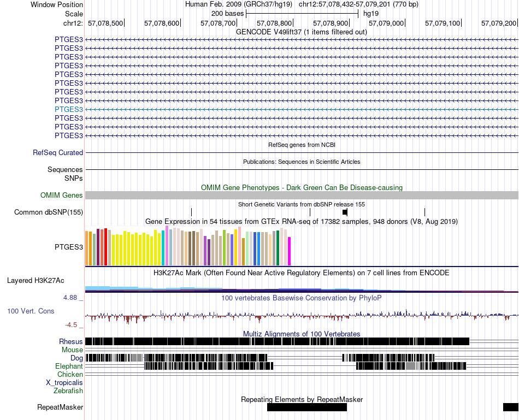The height and width of the screenshot is (420, 519).
Task: Select the thick black dbSNP variant block
Action: pos(345,212)
